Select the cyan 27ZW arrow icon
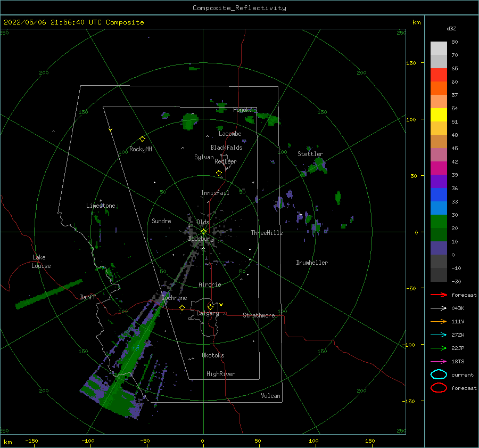 coord(439,335)
